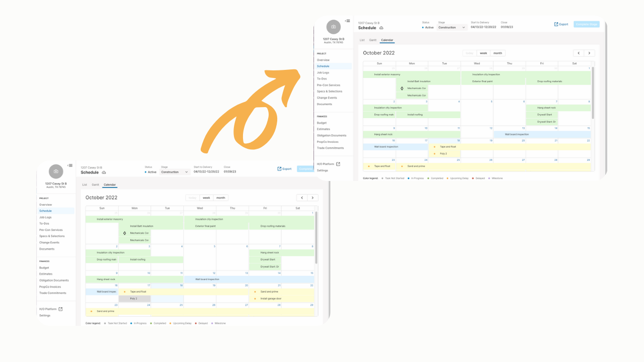Image resolution: width=644 pixels, height=362 pixels.
Task: Click today button in top-right calendar
Action: [469, 53]
